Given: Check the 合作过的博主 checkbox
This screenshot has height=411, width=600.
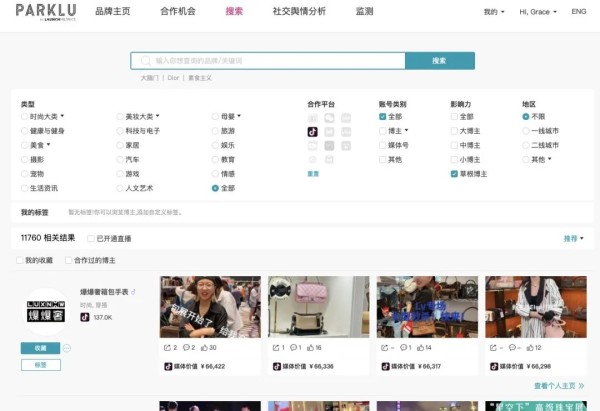Looking at the screenshot, I should click(68, 260).
